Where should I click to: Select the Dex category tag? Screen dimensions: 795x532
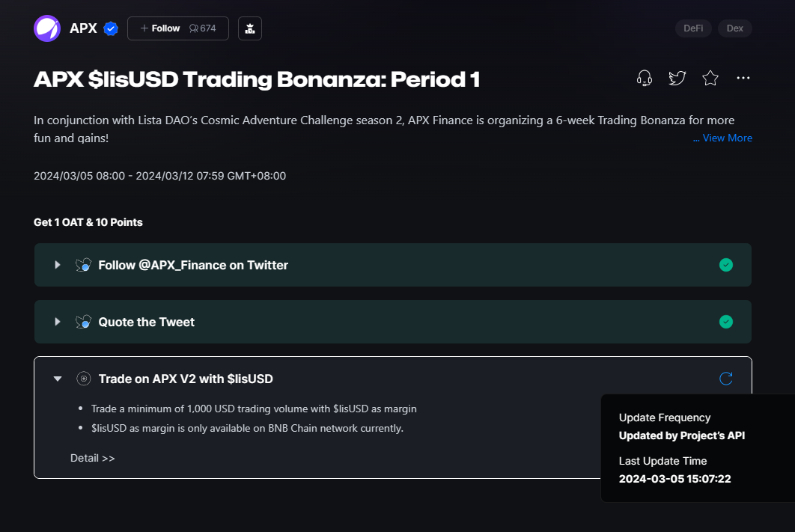(x=735, y=28)
